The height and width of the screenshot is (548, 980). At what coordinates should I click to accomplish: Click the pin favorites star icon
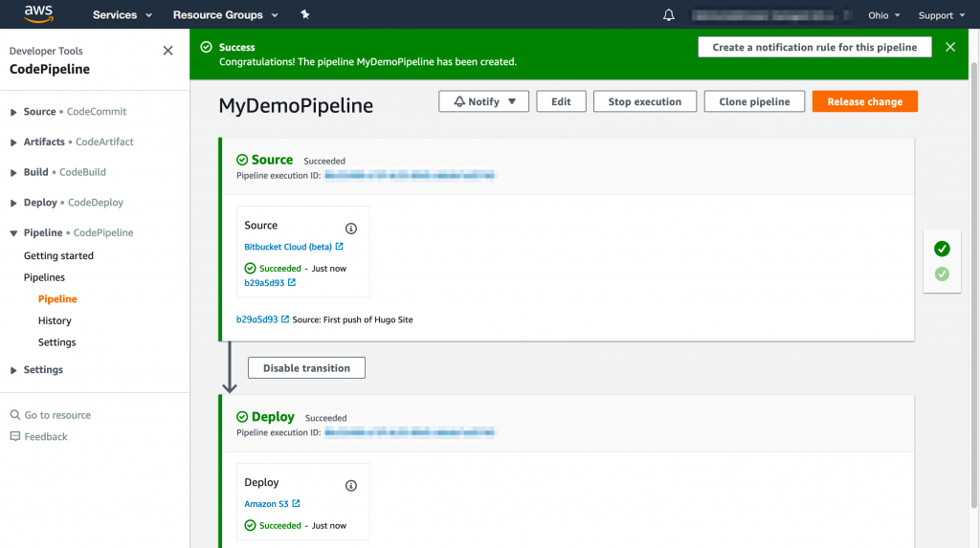pyautogui.click(x=305, y=14)
